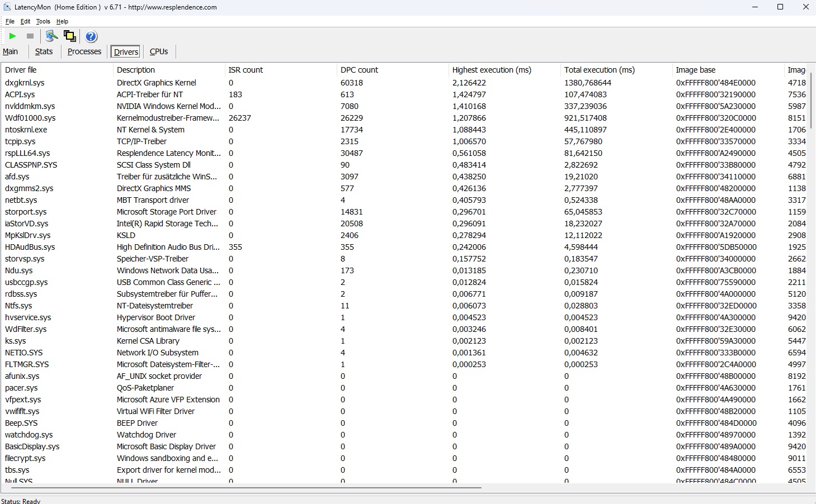Sort by Description column header
The height and width of the screenshot is (504, 816).
coord(169,70)
